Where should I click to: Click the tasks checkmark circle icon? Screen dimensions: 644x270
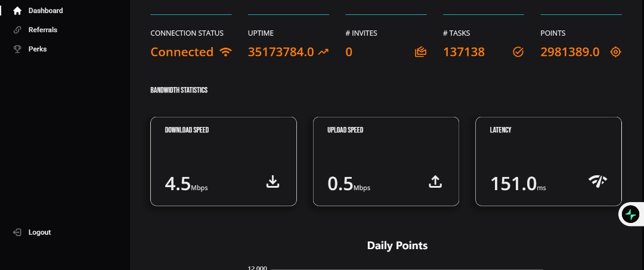point(518,52)
